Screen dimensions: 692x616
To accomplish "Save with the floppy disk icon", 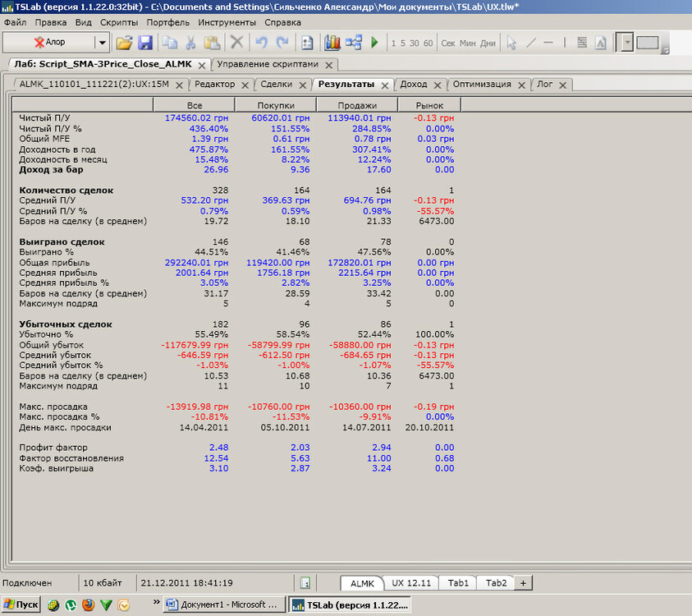I will (x=144, y=43).
